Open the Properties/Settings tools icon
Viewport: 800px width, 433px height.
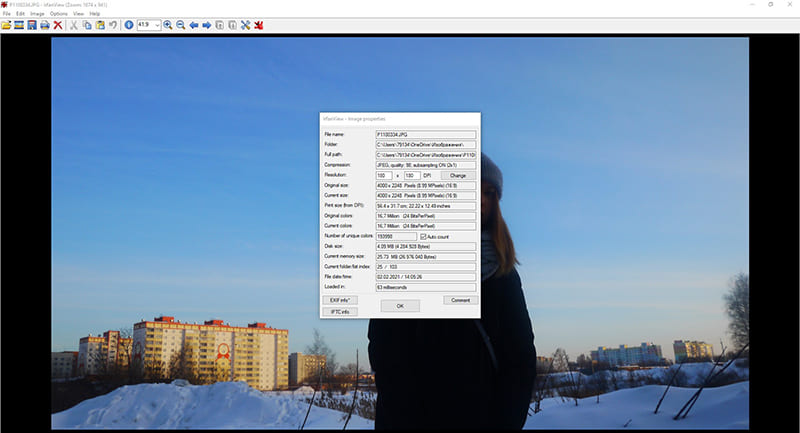click(x=245, y=25)
